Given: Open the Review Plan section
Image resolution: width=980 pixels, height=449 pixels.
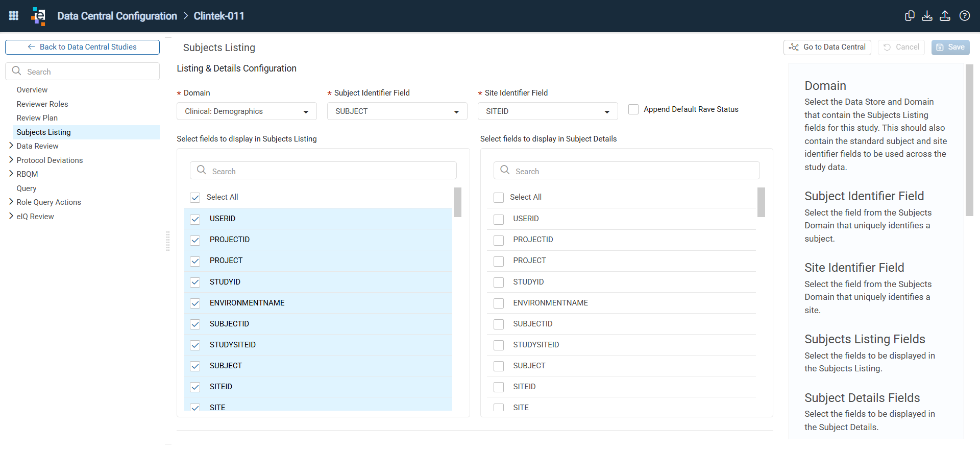Looking at the screenshot, I should [x=37, y=118].
